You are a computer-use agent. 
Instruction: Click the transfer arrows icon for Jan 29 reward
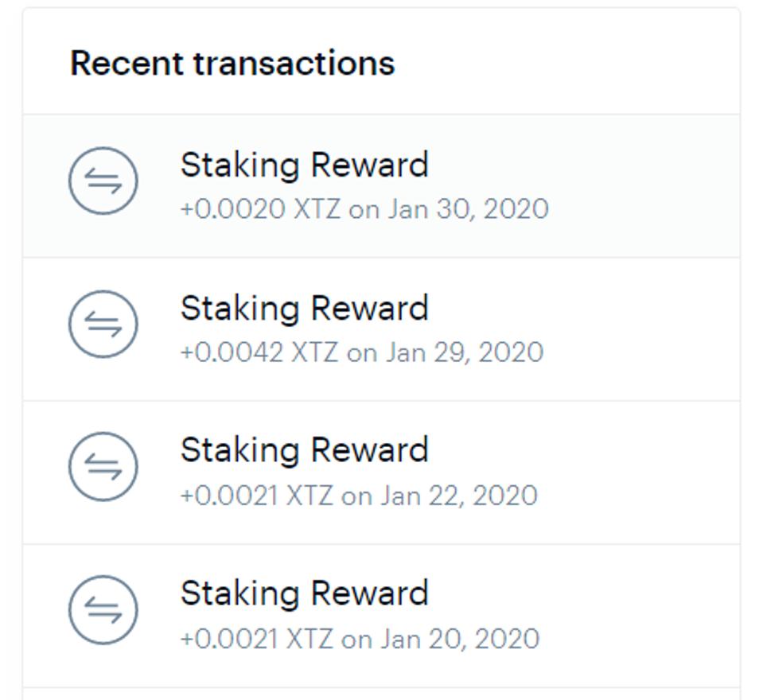coord(103,325)
